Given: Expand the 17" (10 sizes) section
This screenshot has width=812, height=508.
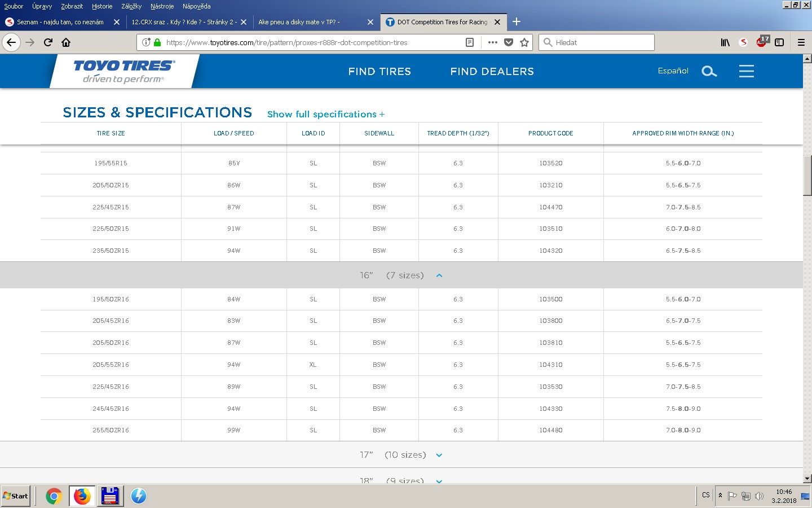Looking at the screenshot, I should (439, 455).
